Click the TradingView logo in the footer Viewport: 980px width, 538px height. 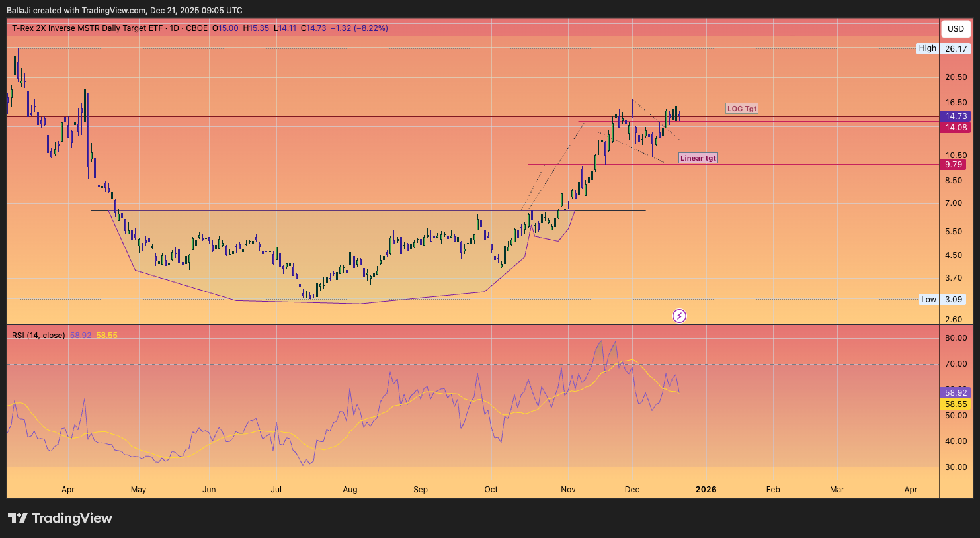click(60, 518)
